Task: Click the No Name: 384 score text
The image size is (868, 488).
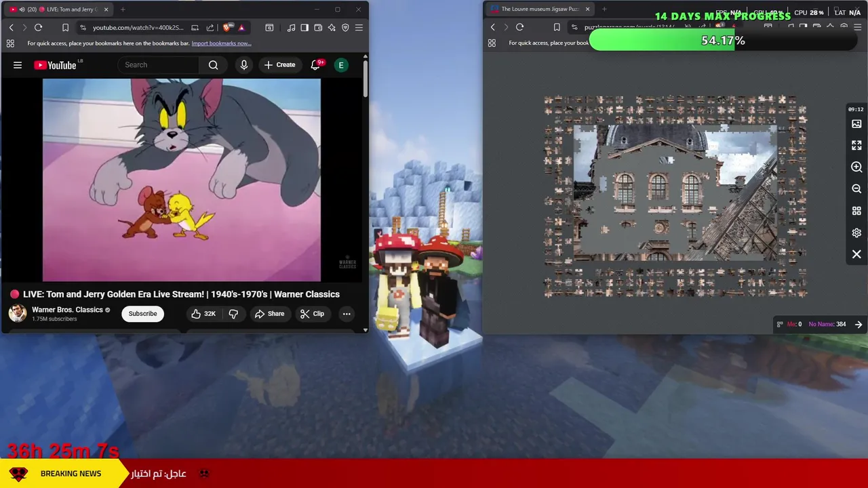Action: (827, 325)
